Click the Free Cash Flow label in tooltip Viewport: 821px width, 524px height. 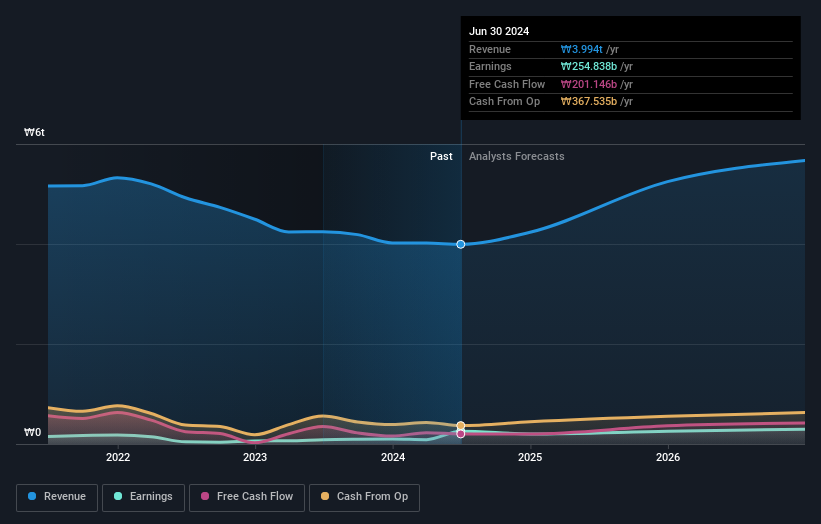[507, 84]
